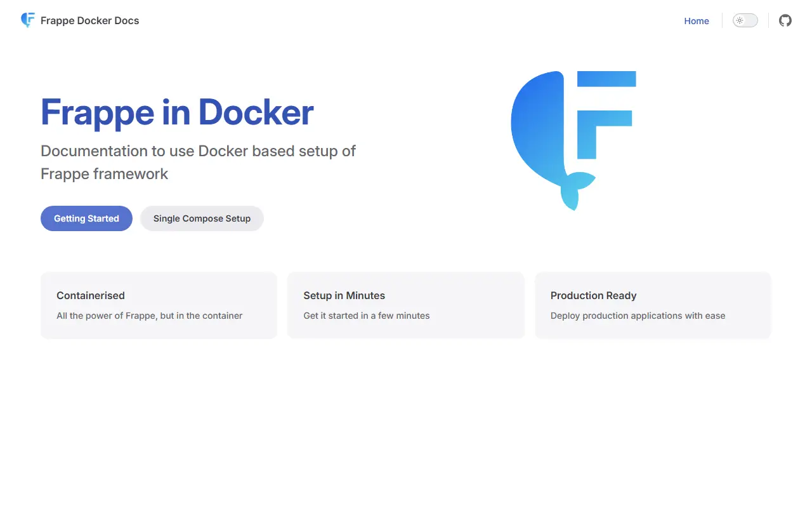
Task: Select the Containerised feature card
Action: [x=159, y=305]
